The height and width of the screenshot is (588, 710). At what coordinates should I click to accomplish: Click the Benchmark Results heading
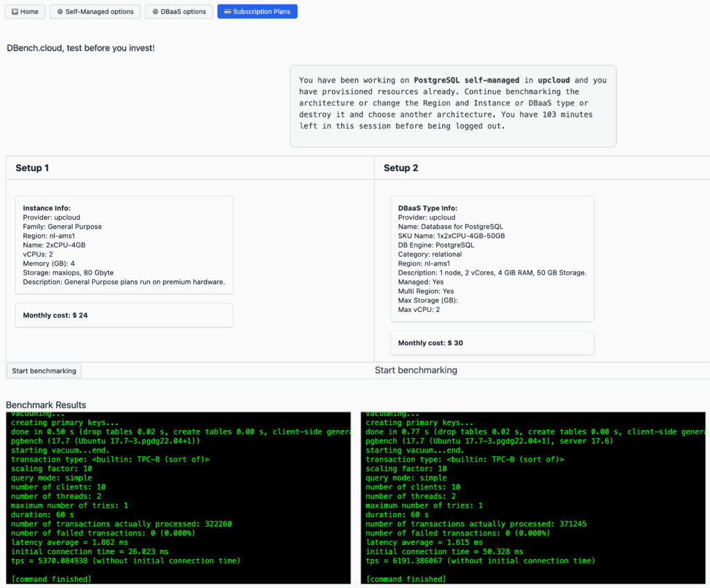click(x=46, y=405)
